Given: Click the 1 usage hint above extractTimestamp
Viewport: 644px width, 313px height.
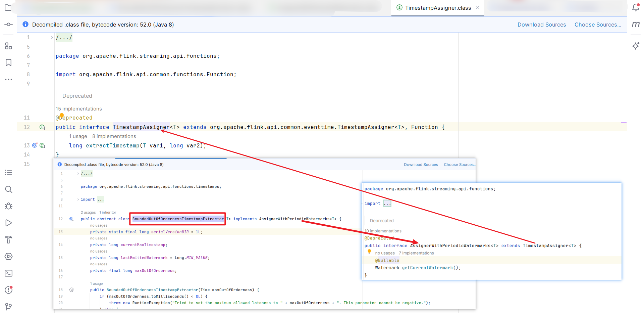Looking at the screenshot, I should 78,136.
